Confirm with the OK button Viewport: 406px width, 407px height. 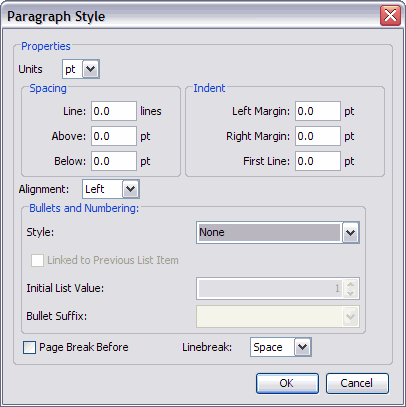click(287, 383)
